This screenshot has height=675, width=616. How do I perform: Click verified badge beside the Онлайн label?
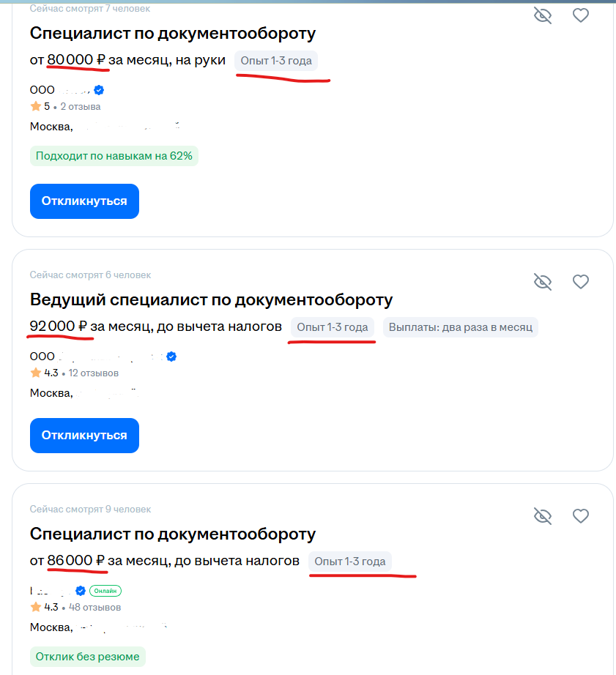click(x=81, y=591)
